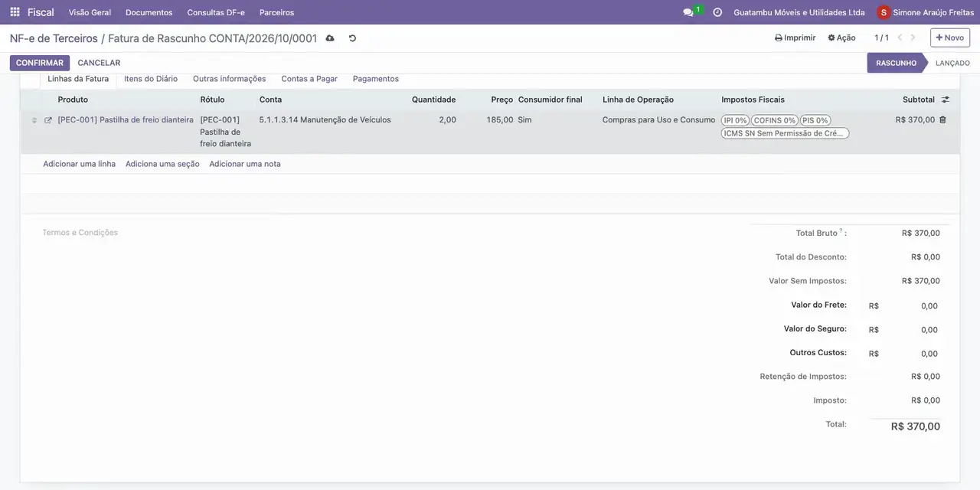
Task: Click the COFINS 0% tax tag
Action: [x=775, y=120]
